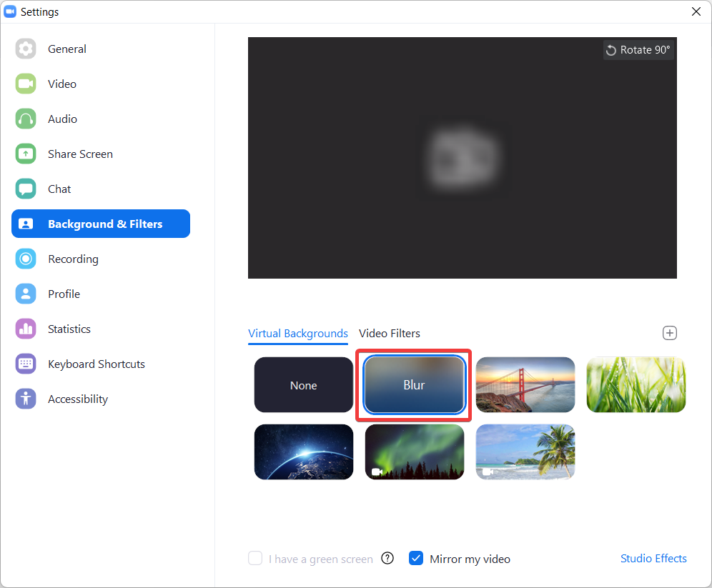The height and width of the screenshot is (588, 712).
Task: Switch to the Virtual Backgrounds tab
Action: coord(298,334)
